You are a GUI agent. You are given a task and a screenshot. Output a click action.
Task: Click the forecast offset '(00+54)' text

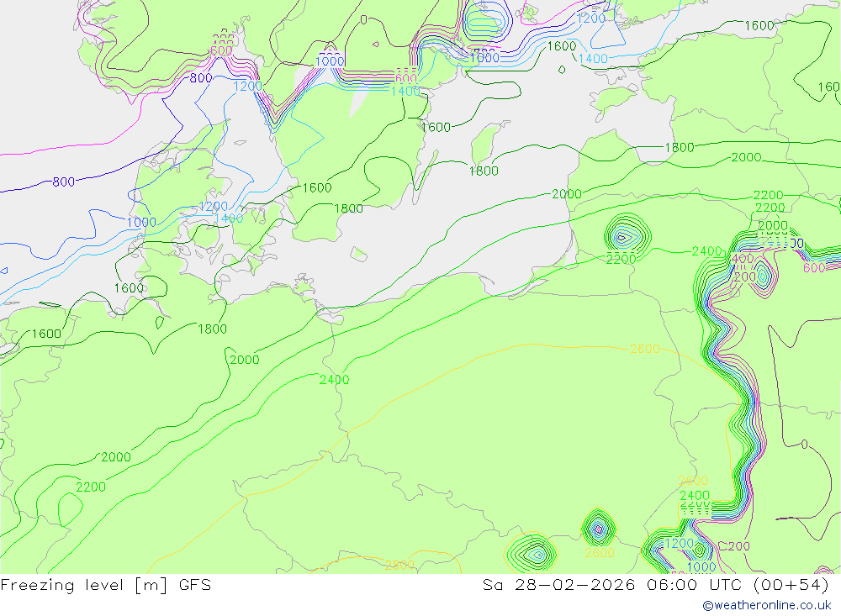coord(791,584)
